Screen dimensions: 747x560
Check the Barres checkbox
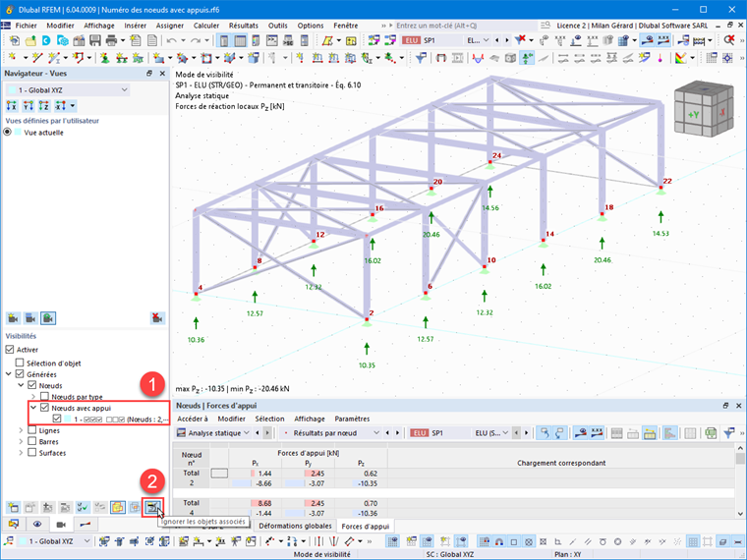[31, 441]
